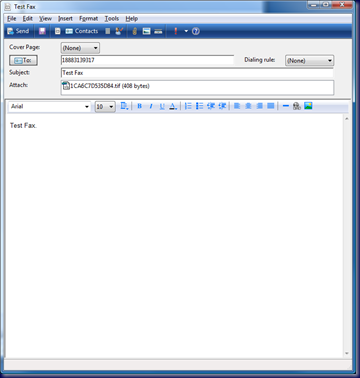Viewport: 360px width, 378px height.
Task: Increase the paragraph indent
Action: tap(222, 106)
